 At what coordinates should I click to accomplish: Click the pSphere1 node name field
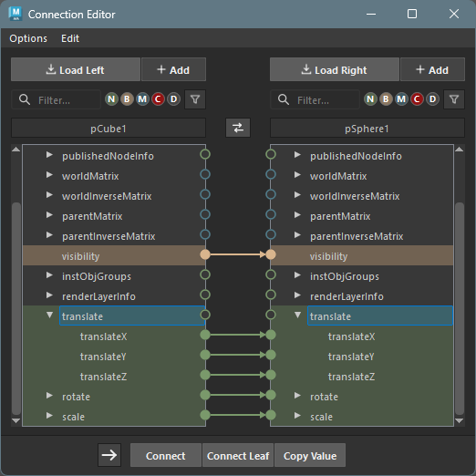point(367,128)
